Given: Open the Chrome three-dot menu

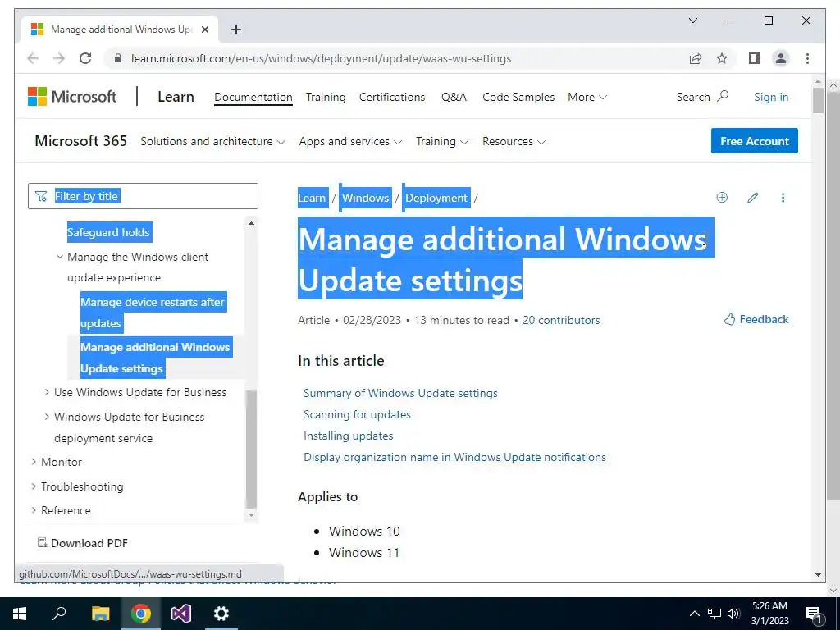Looking at the screenshot, I should click(x=807, y=58).
